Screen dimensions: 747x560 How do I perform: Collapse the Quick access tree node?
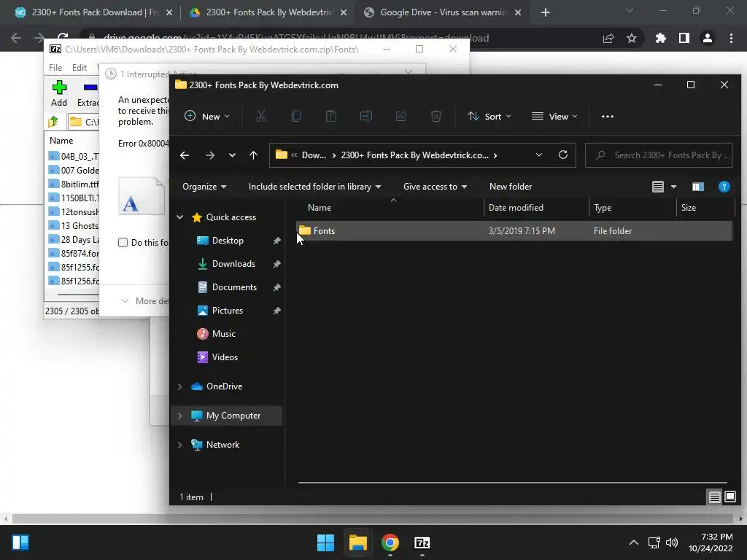coord(179,217)
